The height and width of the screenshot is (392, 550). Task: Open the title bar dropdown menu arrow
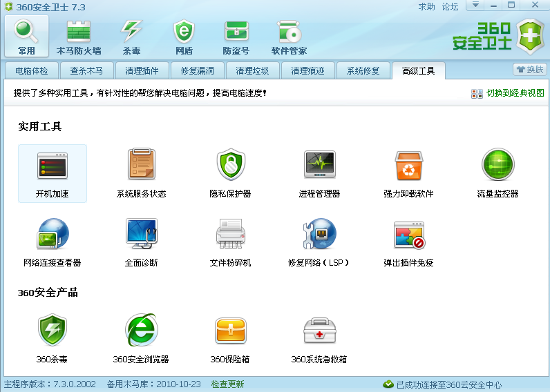point(475,5)
